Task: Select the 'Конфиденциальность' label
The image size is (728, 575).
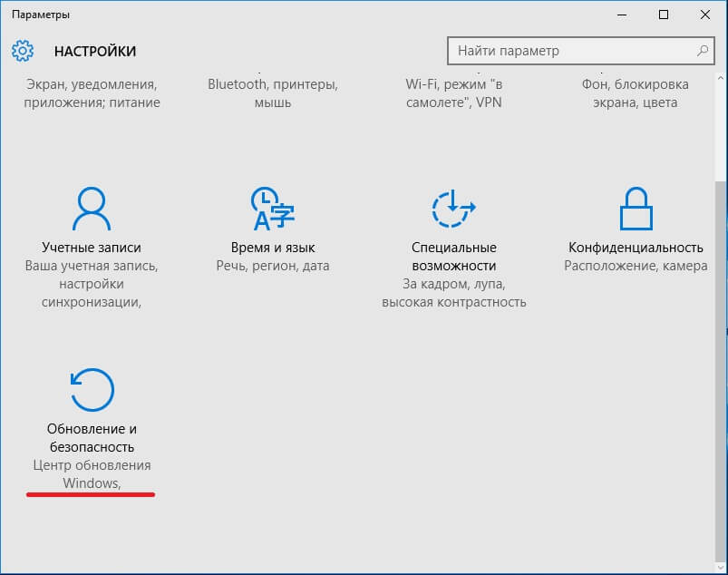Action: pos(636,248)
